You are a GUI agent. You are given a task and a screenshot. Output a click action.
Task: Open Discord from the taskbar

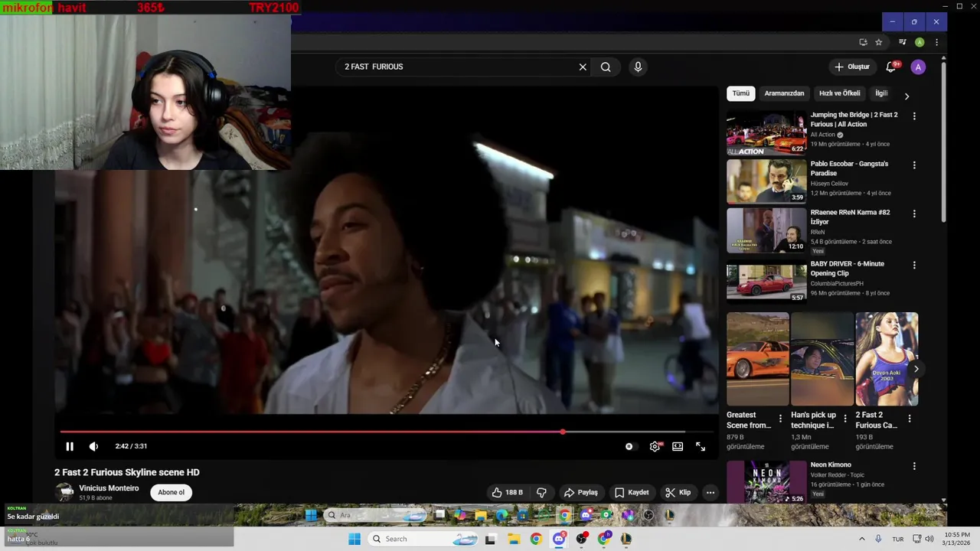tap(559, 539)
